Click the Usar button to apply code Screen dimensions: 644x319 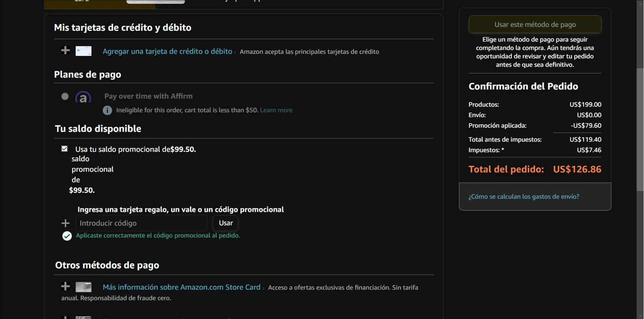coord(226,223)
